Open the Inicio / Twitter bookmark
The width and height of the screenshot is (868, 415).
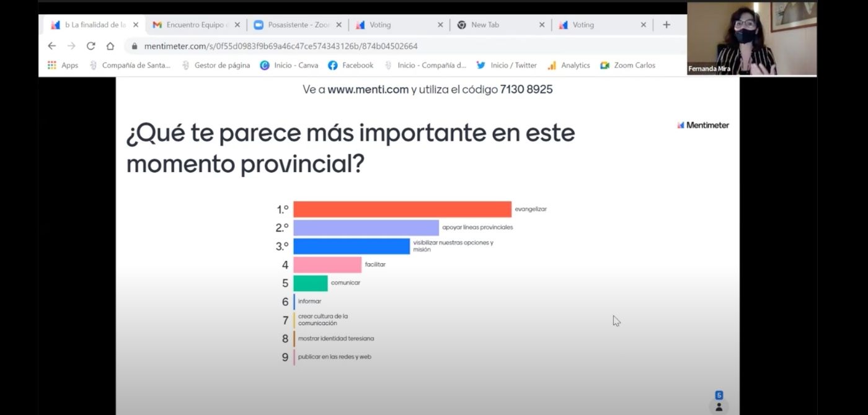(x=507, y=65)
